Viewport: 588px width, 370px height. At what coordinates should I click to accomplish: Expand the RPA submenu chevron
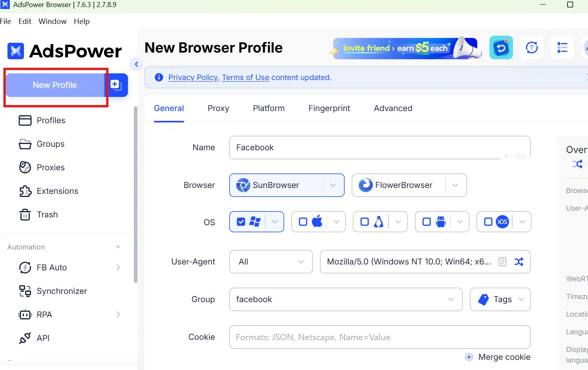pyautogui.click(x=119, y=315)
